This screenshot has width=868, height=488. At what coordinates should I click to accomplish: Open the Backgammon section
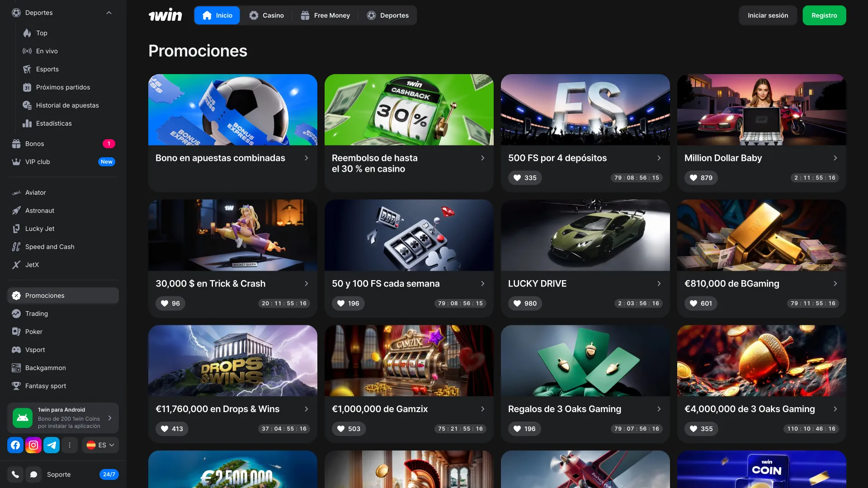[44, 368]
